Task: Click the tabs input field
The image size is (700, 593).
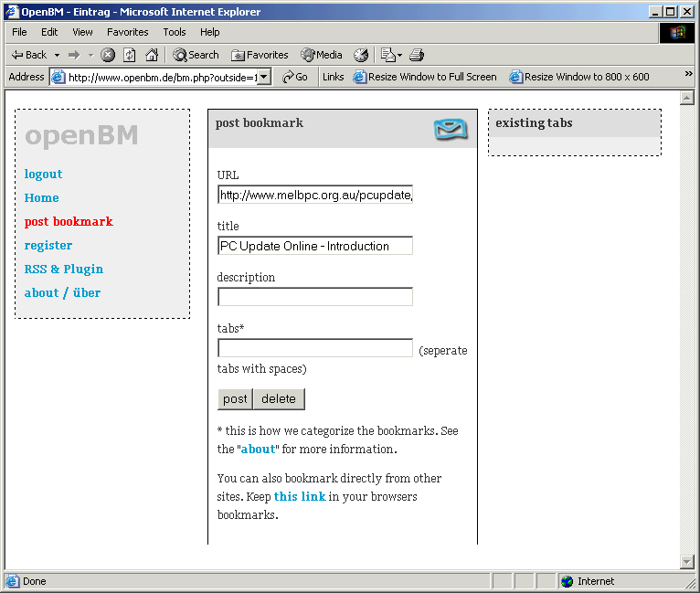Action: tap(315, 348)
